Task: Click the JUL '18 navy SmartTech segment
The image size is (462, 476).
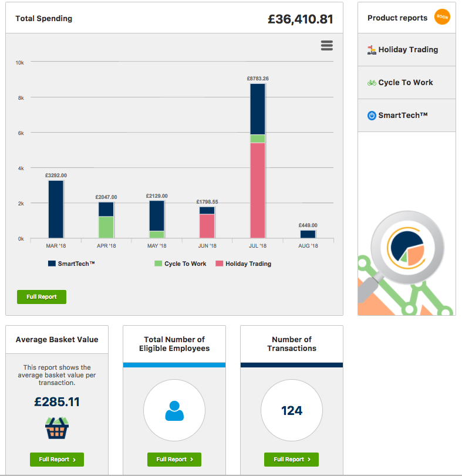Action: point(258,109)
